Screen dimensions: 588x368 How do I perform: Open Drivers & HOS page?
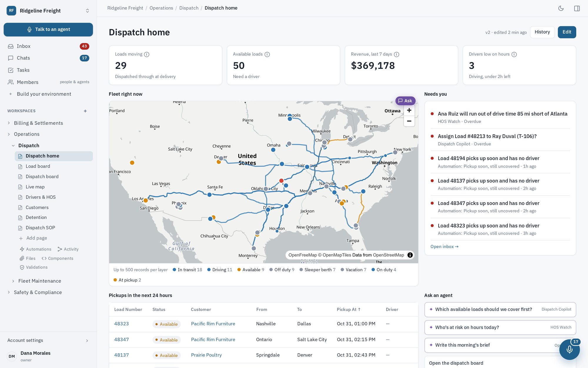click(54, 197)
